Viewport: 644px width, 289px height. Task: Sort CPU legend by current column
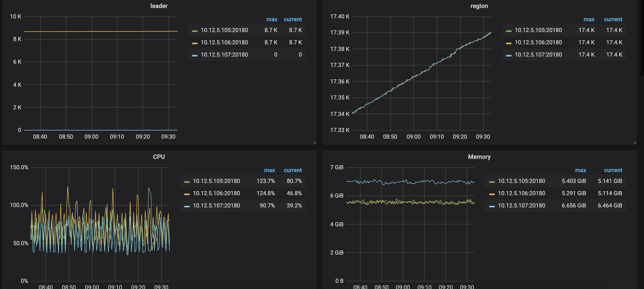(293, 170)
